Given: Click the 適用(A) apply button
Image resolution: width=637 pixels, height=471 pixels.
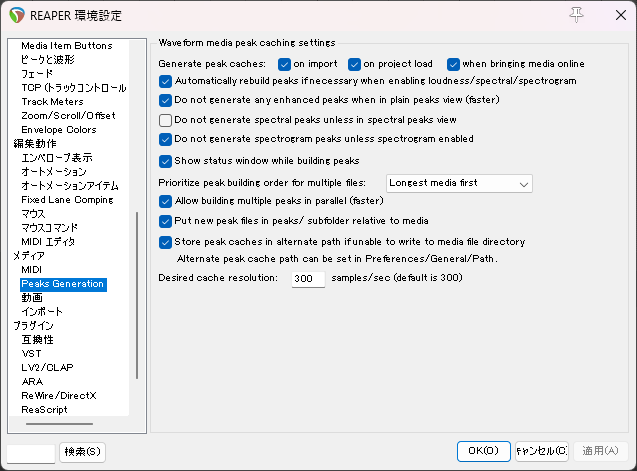Looking at the screenshot, I should [x=600, y=451].
